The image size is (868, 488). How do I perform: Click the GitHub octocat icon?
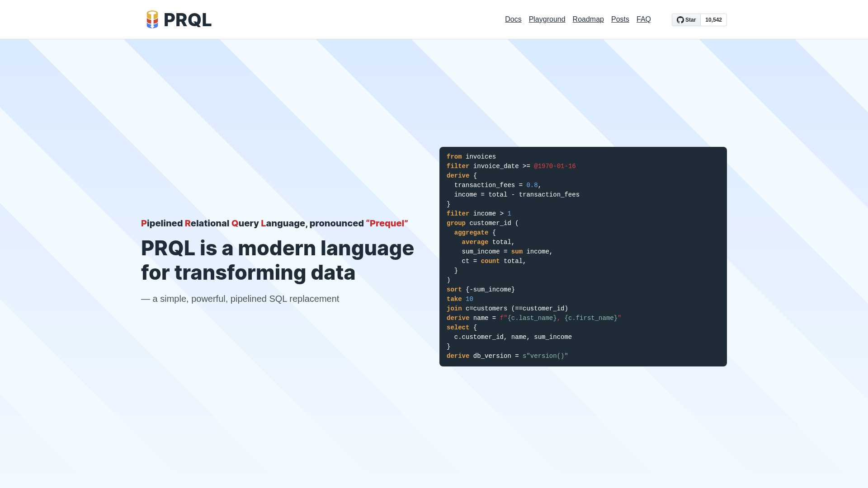[680, 20]
